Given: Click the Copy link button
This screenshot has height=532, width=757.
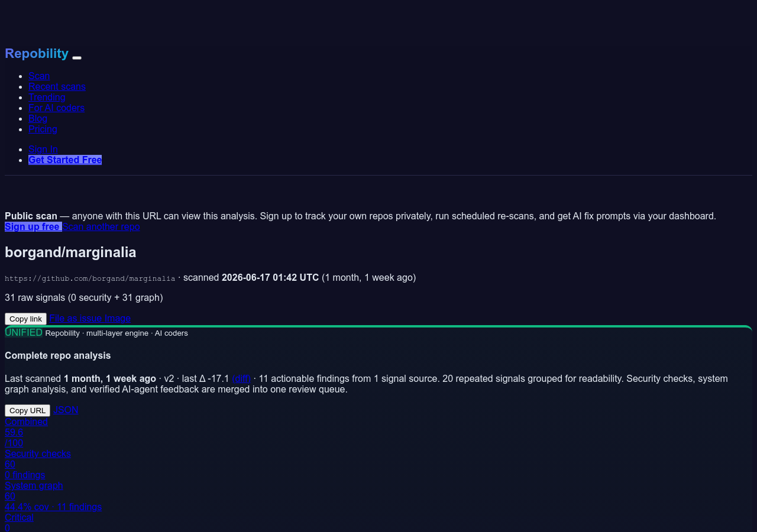Looking at the screenshot, I should 25,319.
